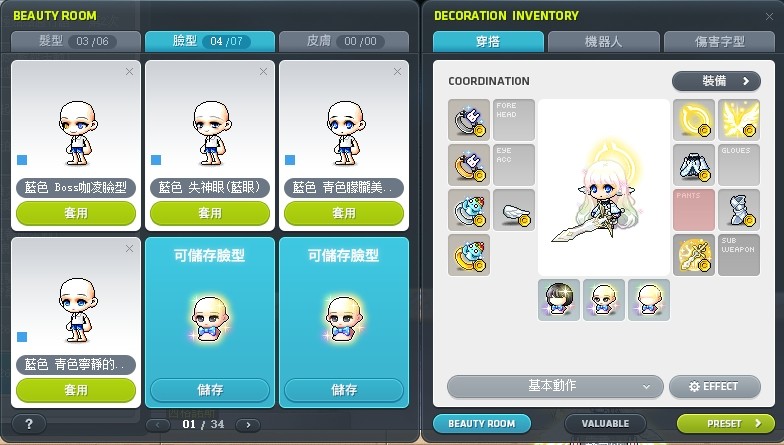Select the golden sword weapon slot icon
The image size is (784, 445).
point(694,255)
